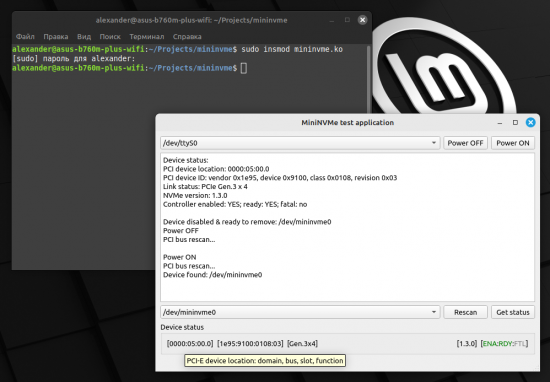The width and height of the screenshot is (550, 382).
Task: Click the 'Link status: PCIe Gen.3 x 4' log line
Action: 205,187
